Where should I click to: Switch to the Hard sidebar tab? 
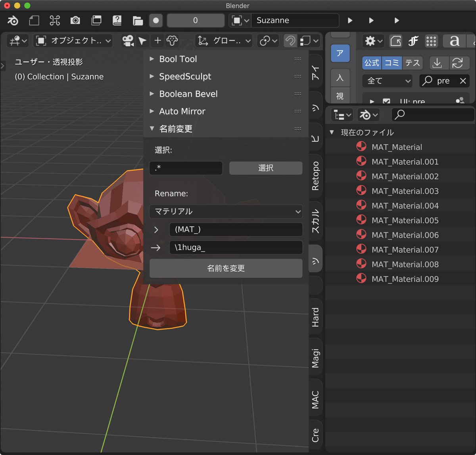point(315,317)
